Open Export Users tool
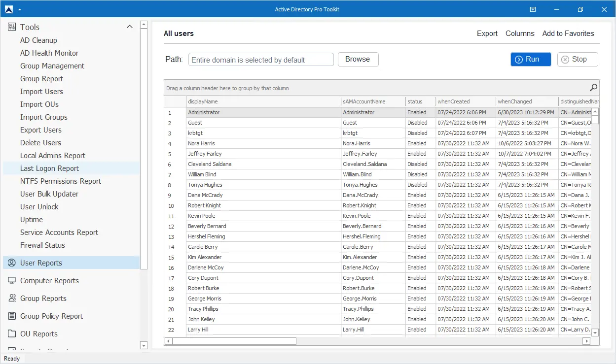 pyautogui.click(x=41, y=130)
